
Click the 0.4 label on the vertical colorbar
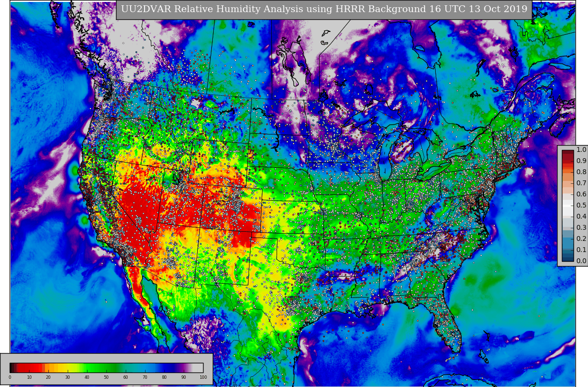point(581,217)
